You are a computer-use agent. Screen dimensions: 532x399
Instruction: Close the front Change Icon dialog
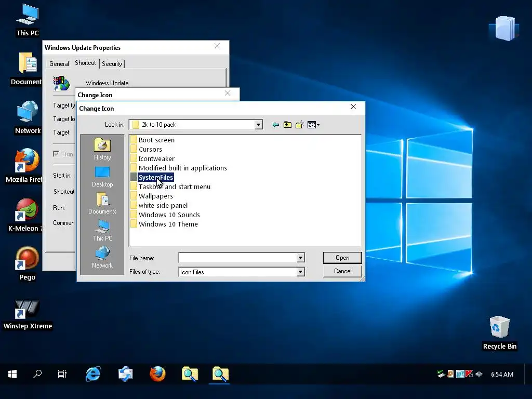pos(353,107)
